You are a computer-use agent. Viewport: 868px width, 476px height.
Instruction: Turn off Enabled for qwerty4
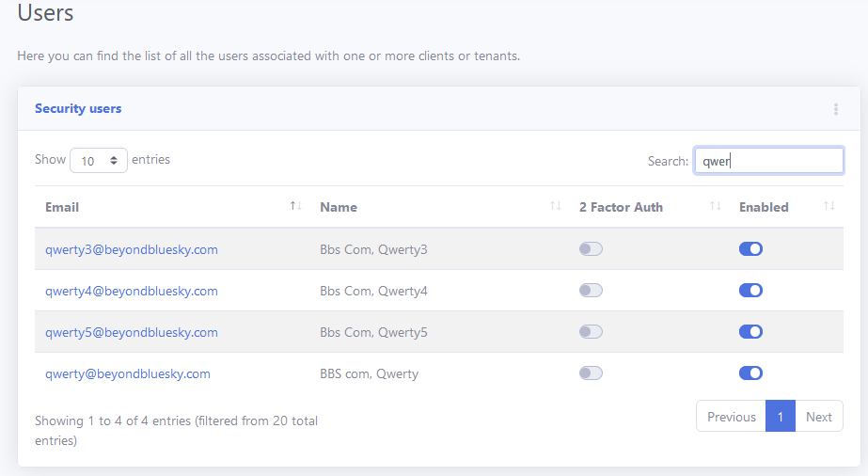point(750,291)
